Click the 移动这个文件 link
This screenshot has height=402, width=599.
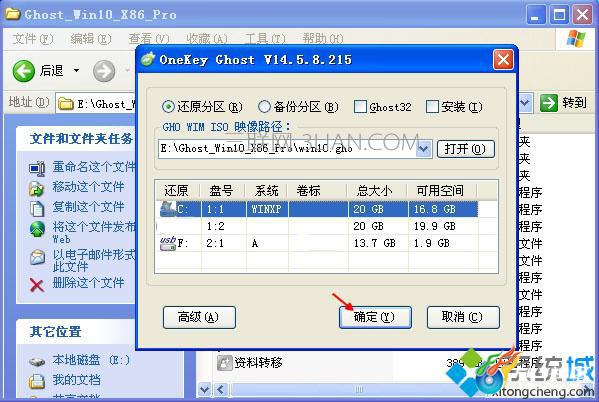[88, 187]
